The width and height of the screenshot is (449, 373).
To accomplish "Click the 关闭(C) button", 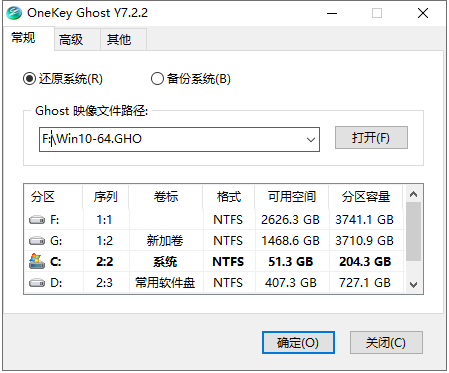I will (386, 342).
